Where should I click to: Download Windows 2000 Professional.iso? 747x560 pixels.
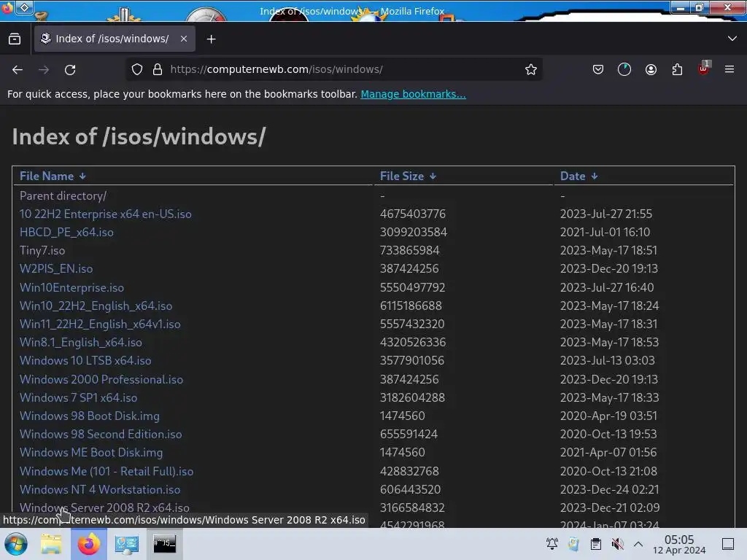click(101, 379)
